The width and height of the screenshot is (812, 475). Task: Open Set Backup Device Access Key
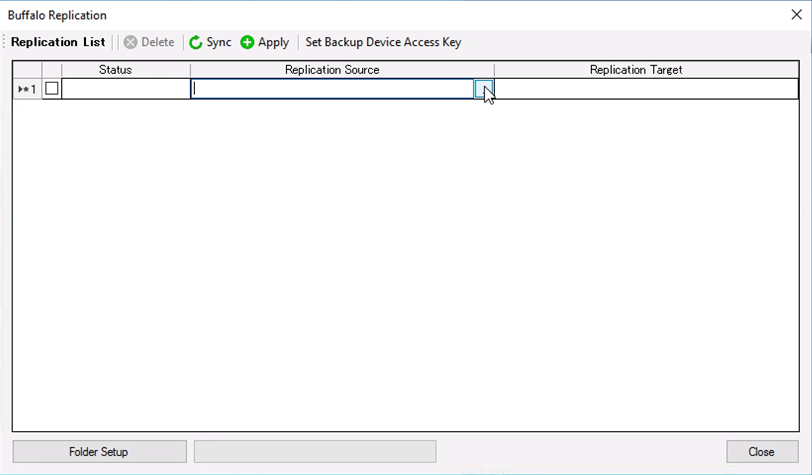(x=383, y=42)
